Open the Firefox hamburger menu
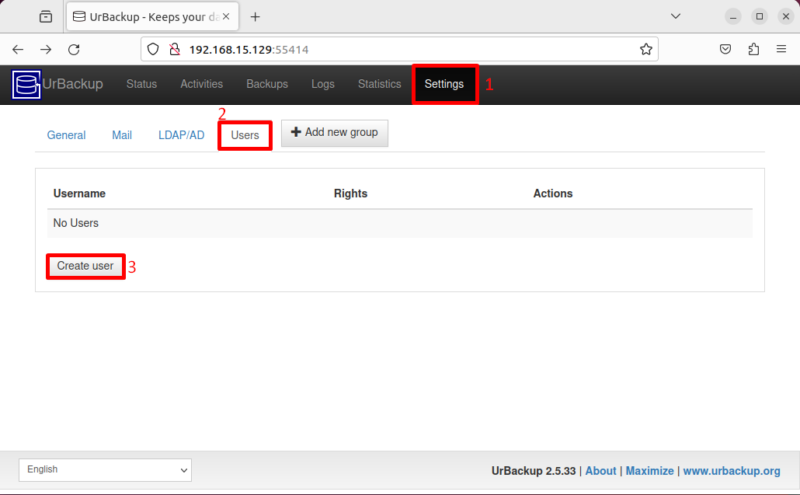 coord(781,50)
